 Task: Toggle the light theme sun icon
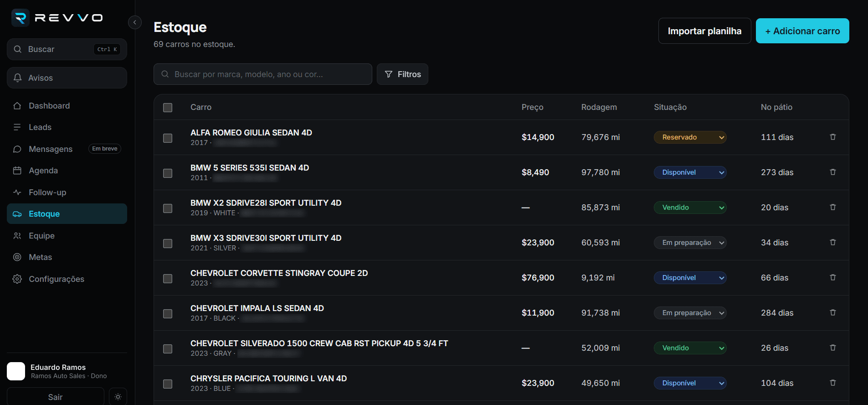click(118, 397)
